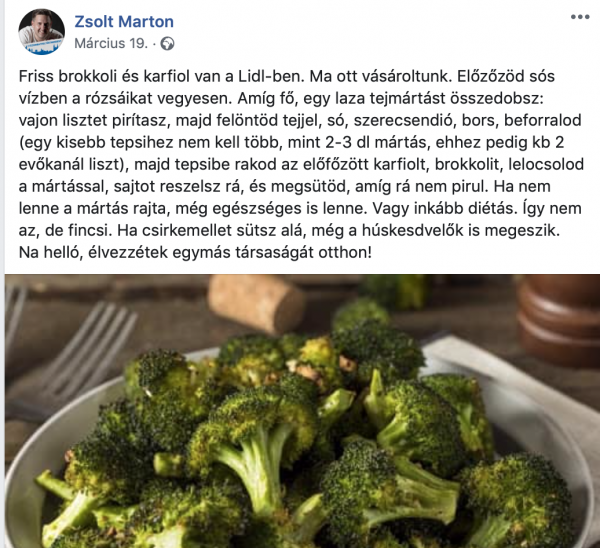Open the broccoli photo attachment
Viewport: 600px width, 548px height.
(302, 411)
